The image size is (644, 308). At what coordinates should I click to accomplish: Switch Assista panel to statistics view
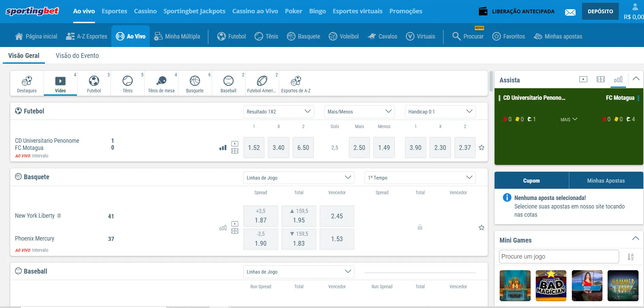618,79
